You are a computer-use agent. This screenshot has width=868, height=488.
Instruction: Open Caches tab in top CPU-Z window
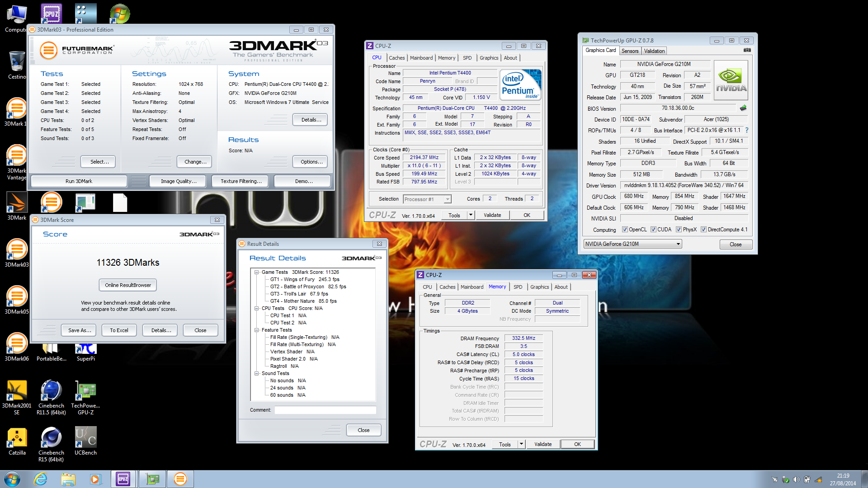pyautogui.click(x=396, y=58)
